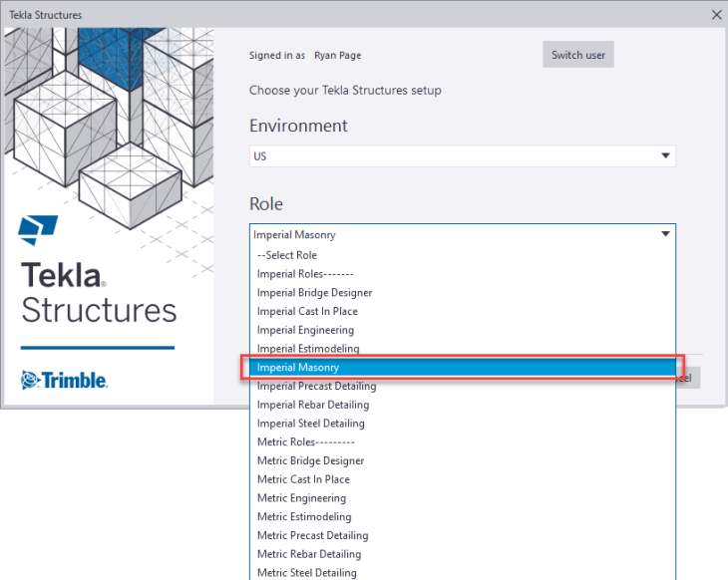Screen dimensions: 728x580
Task: Select the Metric Roles--------- header entry
Action: coord(462,441)
